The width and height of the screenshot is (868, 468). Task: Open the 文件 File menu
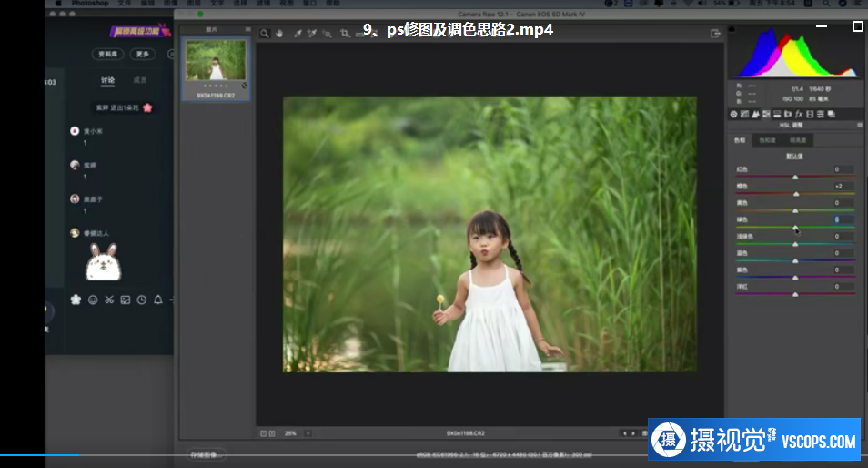(124, 4)
